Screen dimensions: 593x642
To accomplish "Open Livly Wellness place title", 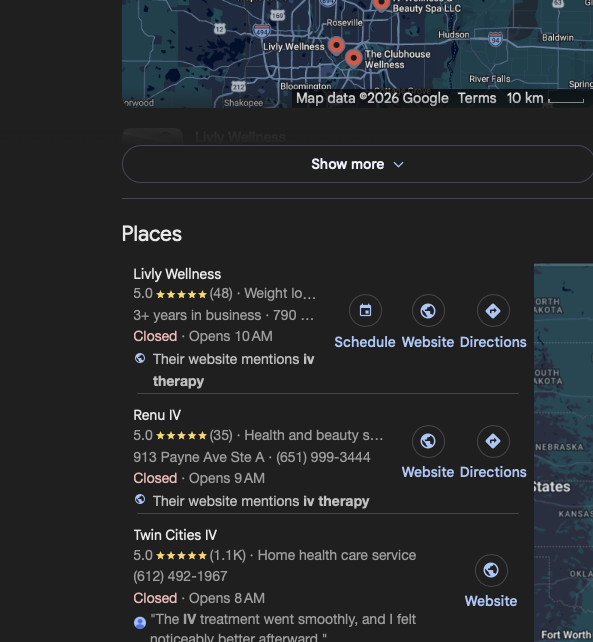I will point(177,274).
